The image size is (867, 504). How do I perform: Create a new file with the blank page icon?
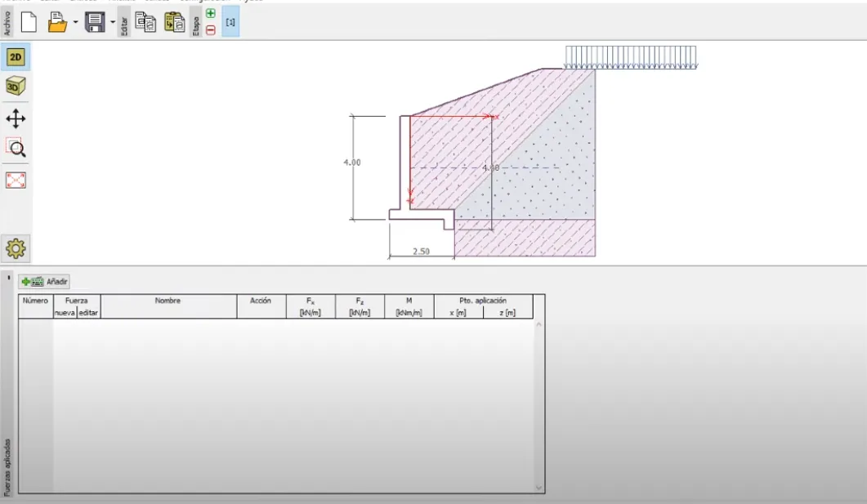click(29, 22)
